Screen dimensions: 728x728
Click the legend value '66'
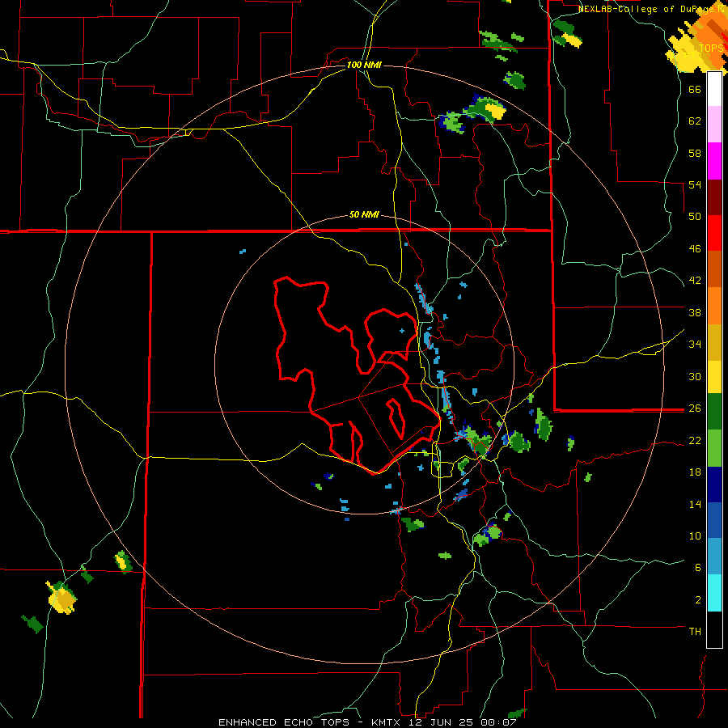(x=695, y=89)
